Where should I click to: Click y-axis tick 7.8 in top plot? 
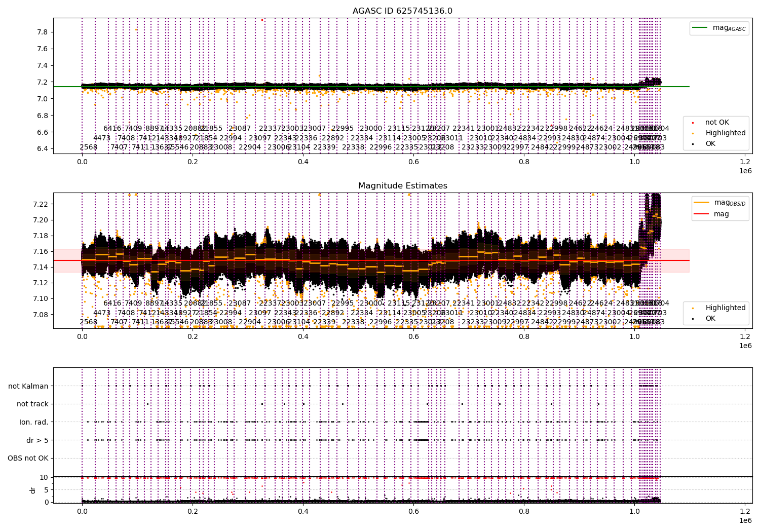point(43,32)
